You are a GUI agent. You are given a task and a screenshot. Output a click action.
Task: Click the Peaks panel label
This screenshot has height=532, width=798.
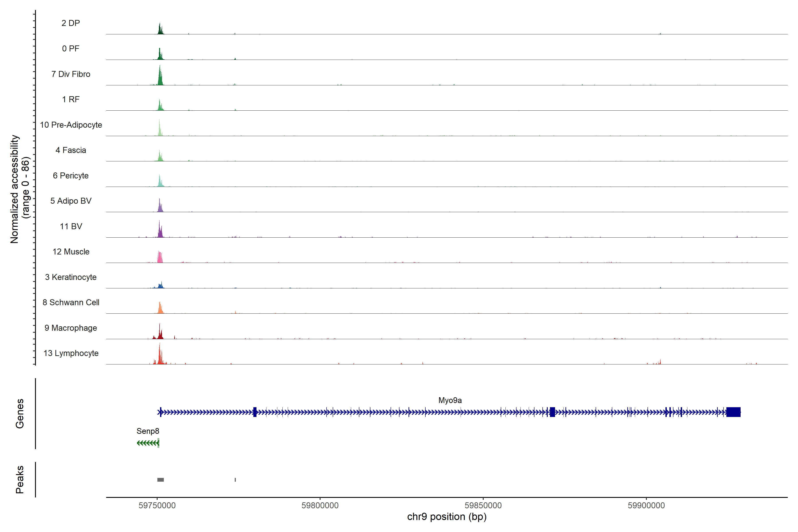(x=20, y=479)
